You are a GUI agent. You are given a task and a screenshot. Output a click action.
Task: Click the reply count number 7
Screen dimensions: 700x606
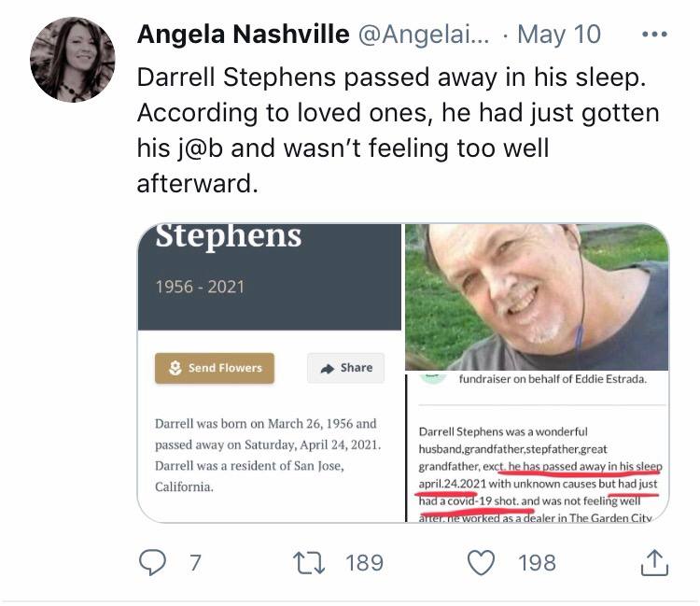pyautogui.click(x=195, y=563)
